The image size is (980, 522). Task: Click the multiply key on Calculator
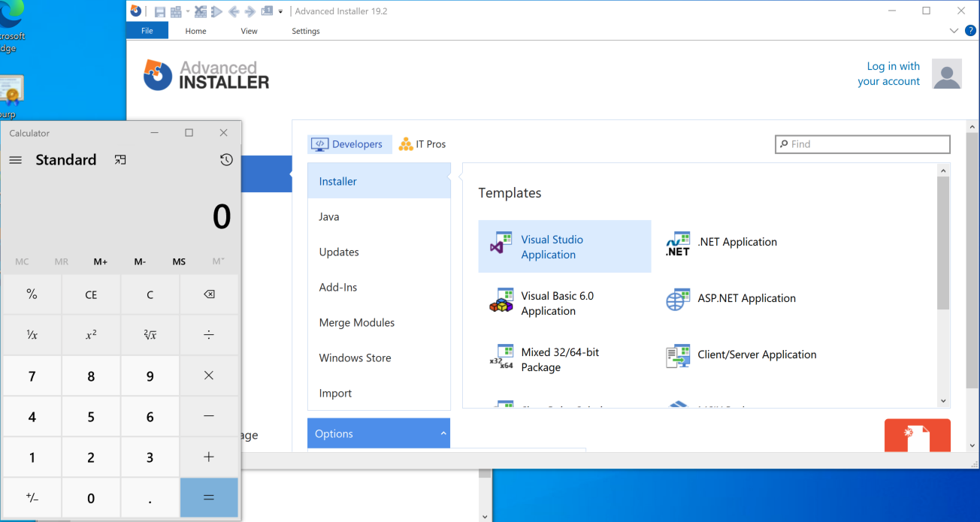(x=209, y=376)
